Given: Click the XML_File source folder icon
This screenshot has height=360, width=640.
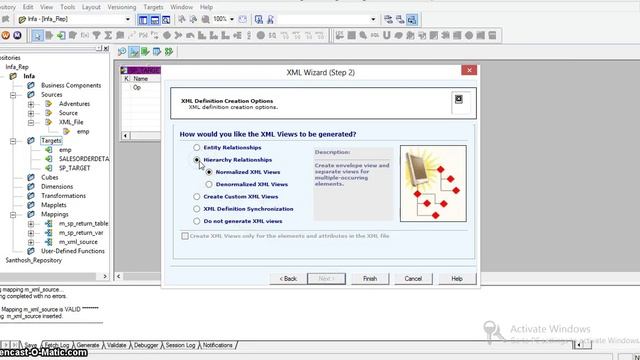Looking at the screenshot, I should [49, 122].
